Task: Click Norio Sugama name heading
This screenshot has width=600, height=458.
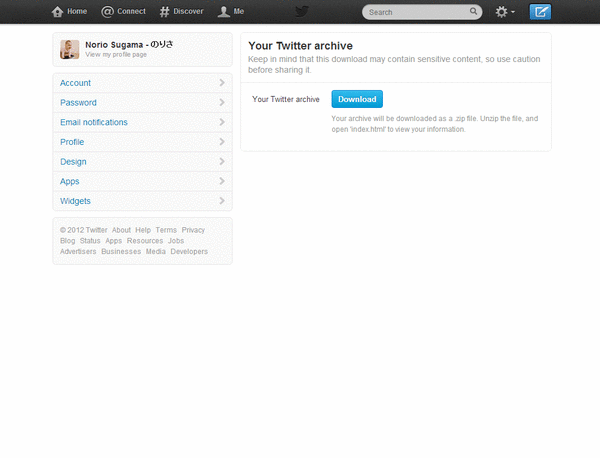Action: click(129, 45)
